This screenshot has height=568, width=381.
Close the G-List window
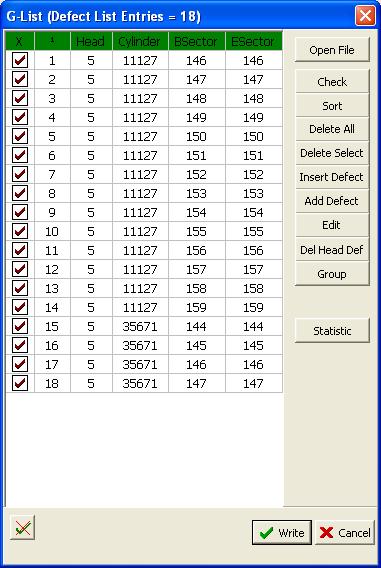[x=365, y=16]
